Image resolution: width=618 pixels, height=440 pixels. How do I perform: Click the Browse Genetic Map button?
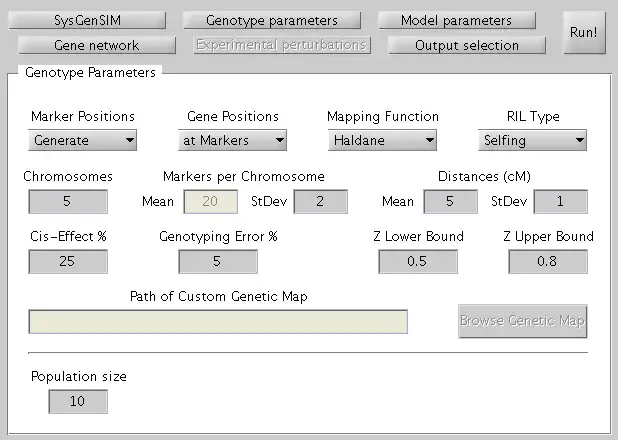(523, 321)
